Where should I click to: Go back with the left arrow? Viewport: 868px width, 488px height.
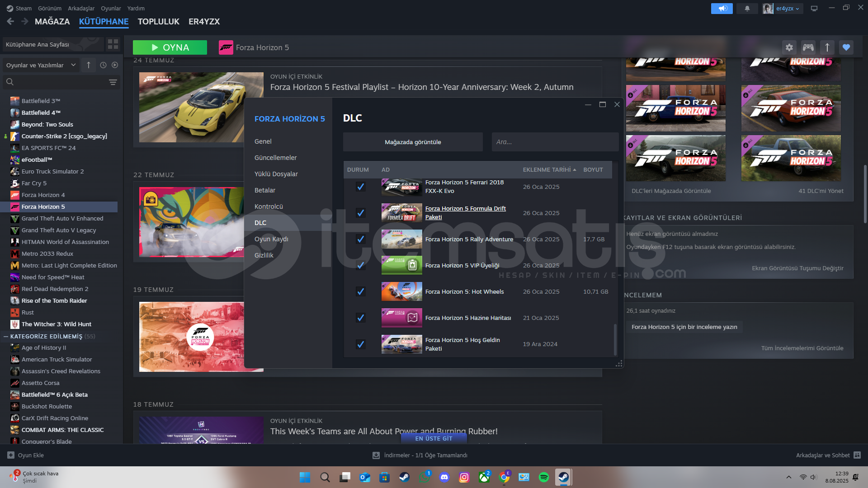pyautogui.click(x=10, y=21)
